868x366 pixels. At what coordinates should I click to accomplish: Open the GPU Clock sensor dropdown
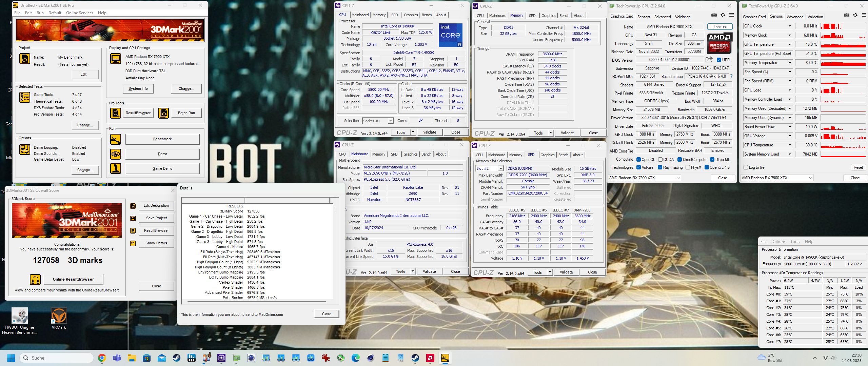(x=790, y=26)
